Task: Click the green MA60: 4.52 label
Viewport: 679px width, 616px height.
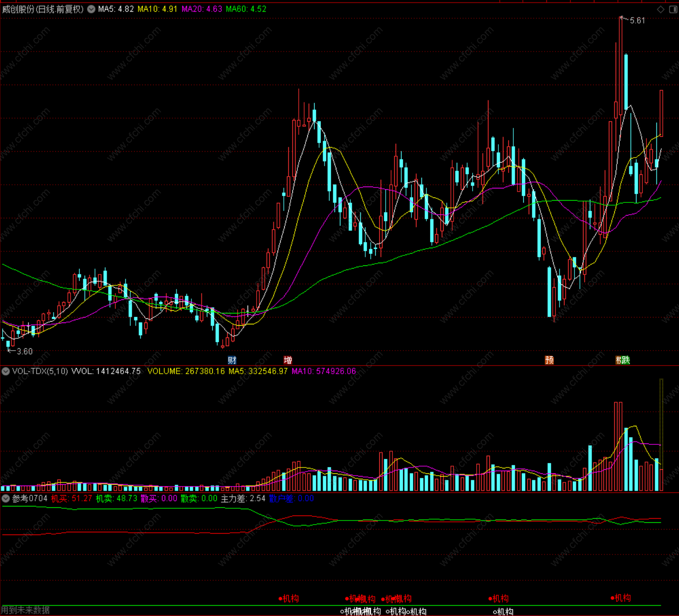Action: coord(246,9)
